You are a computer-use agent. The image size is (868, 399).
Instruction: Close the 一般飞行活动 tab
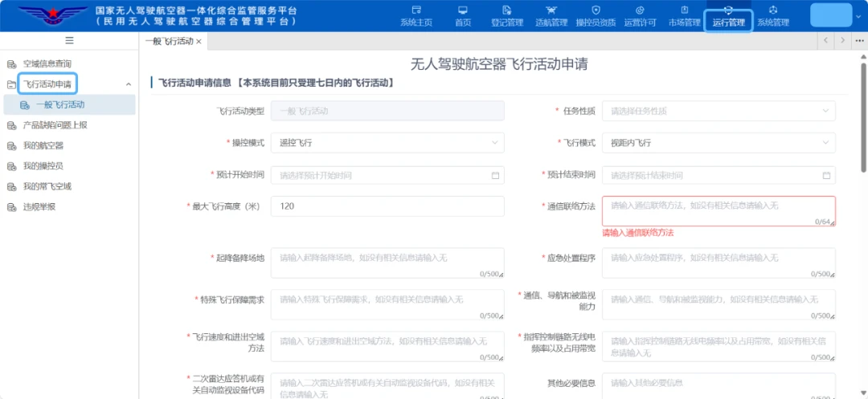pos(199,42)
